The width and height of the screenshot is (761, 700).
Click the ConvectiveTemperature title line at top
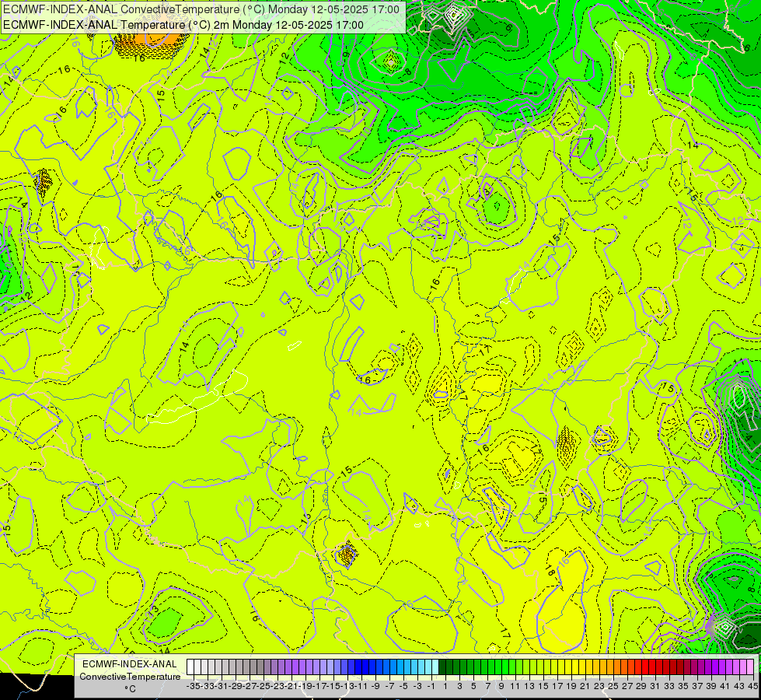201,9
